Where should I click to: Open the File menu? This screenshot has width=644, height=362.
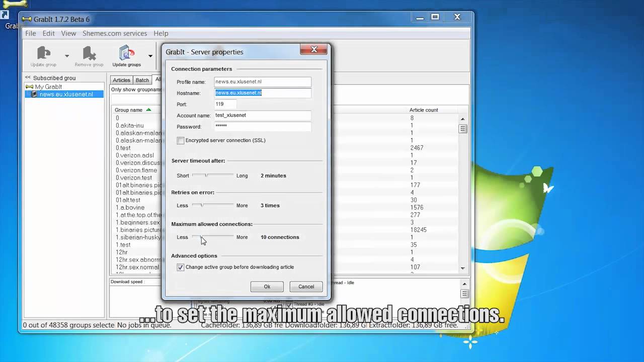point(31,33)
